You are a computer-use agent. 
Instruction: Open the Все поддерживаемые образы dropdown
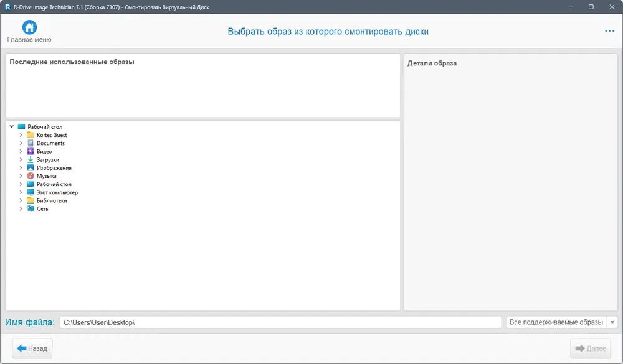click(x=612, y=322)
